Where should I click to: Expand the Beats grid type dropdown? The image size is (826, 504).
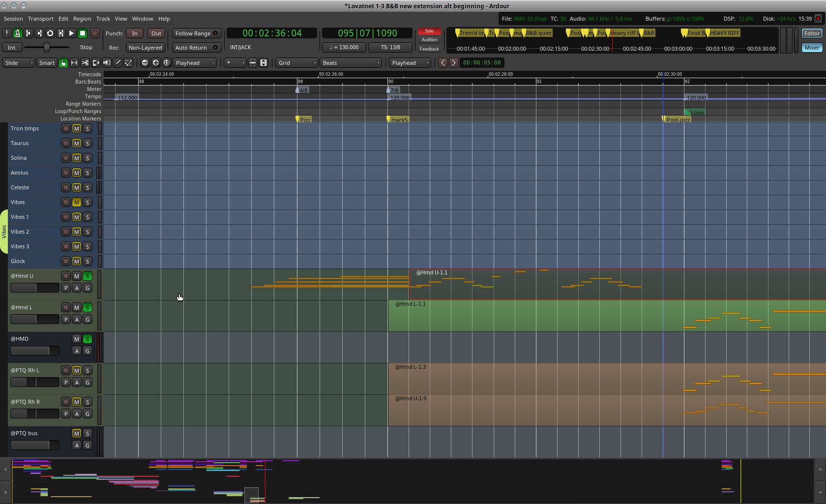[x=351, y=63]
